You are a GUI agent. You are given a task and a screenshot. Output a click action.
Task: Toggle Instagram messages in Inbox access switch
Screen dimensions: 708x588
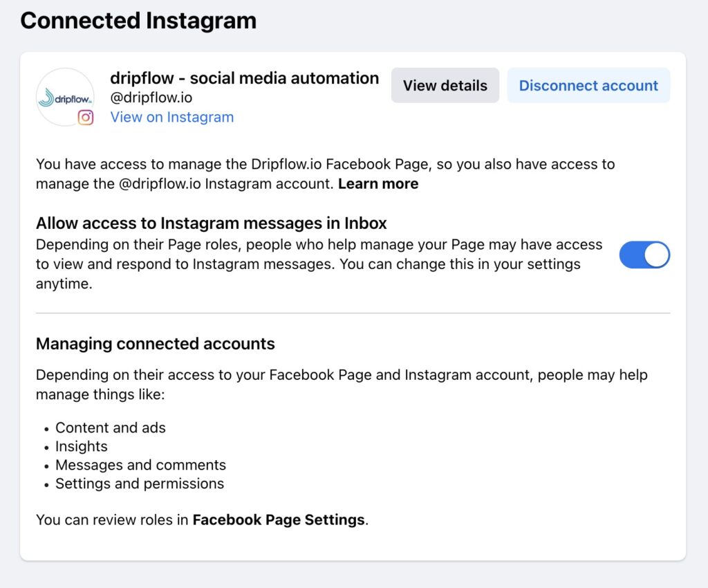[x=644, y=255]
